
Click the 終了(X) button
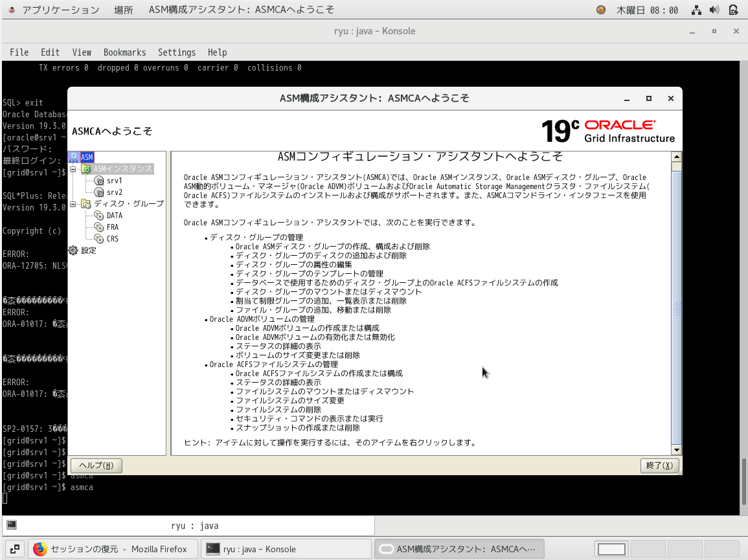coord(660,465)
